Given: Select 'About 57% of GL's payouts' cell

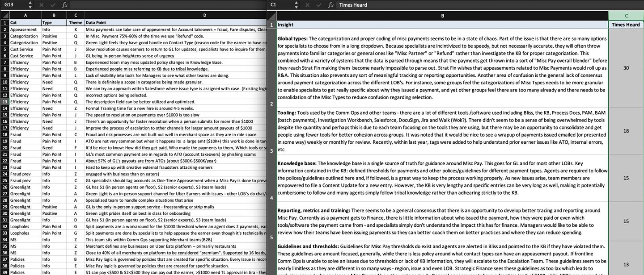Looking at the screenshot, I should [x=176, y=161].
